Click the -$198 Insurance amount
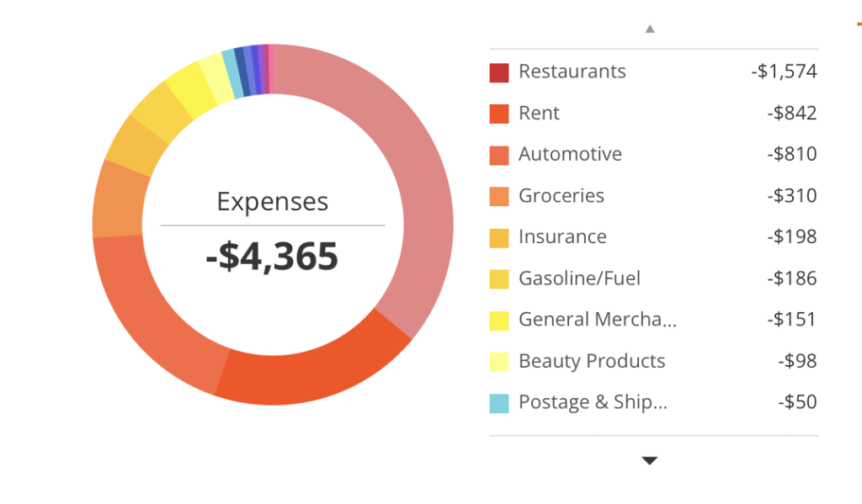Screen dimensions: 862x504 click(x=791, y=237)
